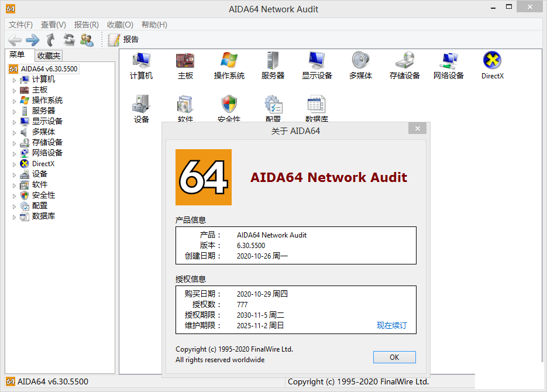The height and width of the screenshot is (392, 547).
Task: Select 配置 in the left tree
Action: pyautogui.click(x=39, y=206)
